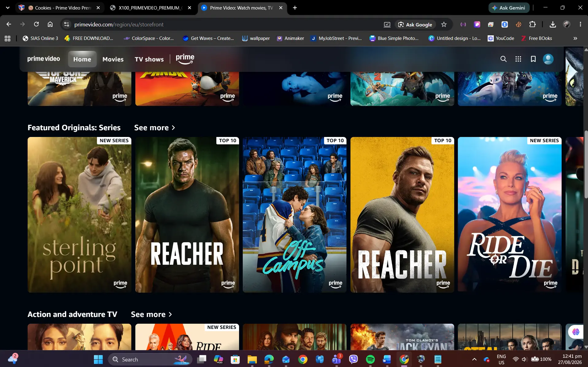Switch to the Home tab

[x=82, y=59]
